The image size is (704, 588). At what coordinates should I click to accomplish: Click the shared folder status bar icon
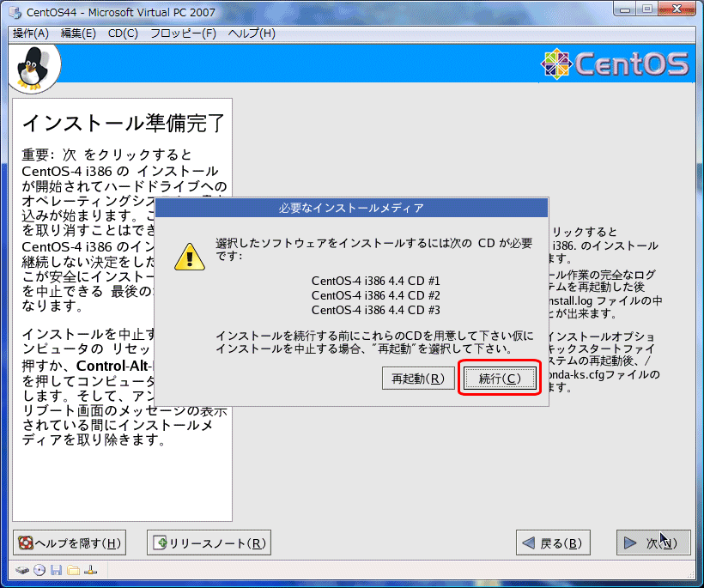click(x=73, y=570)
